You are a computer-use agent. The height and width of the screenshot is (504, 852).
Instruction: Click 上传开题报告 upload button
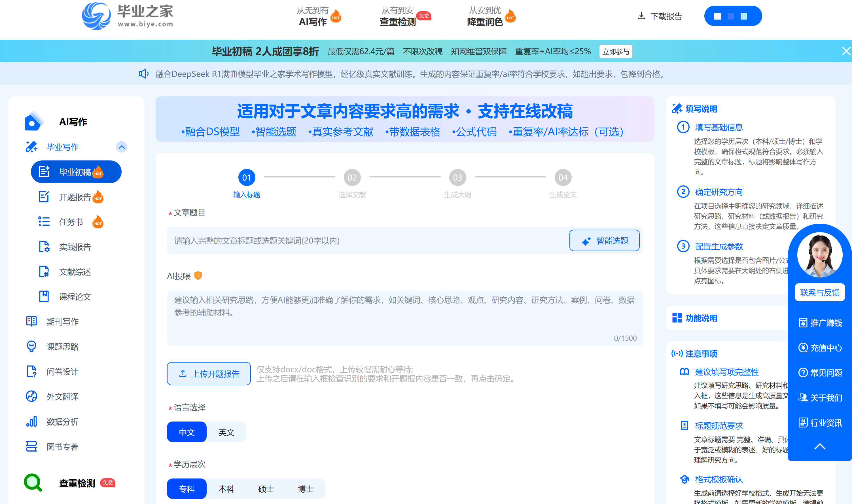(209, 374)
